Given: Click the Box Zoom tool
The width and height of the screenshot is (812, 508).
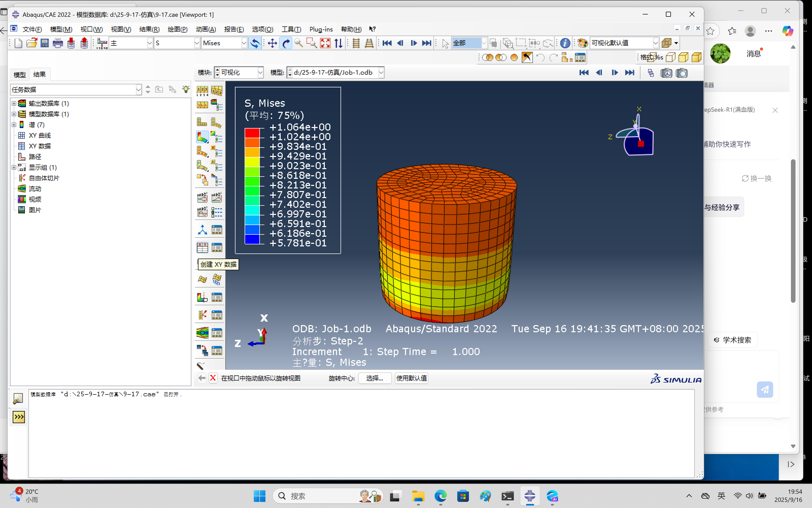Looking at the screenshot, I should coord(312,43).
